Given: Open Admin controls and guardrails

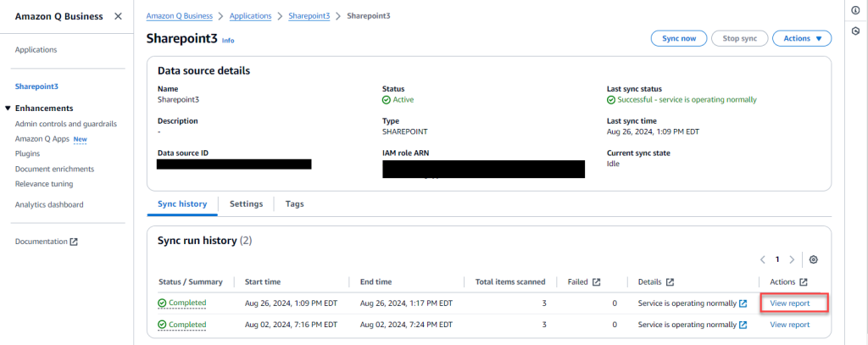Looking at the screenshot, I should [66, 124].
